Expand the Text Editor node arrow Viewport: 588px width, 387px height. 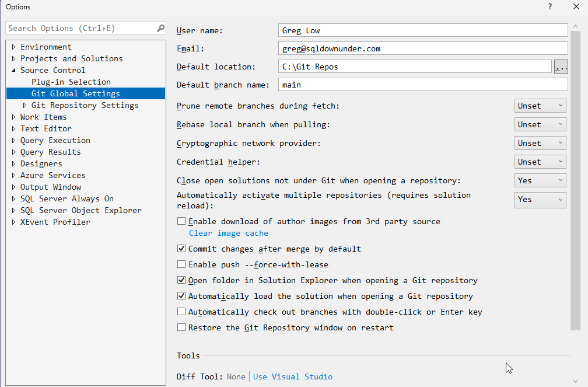(13, 129)
